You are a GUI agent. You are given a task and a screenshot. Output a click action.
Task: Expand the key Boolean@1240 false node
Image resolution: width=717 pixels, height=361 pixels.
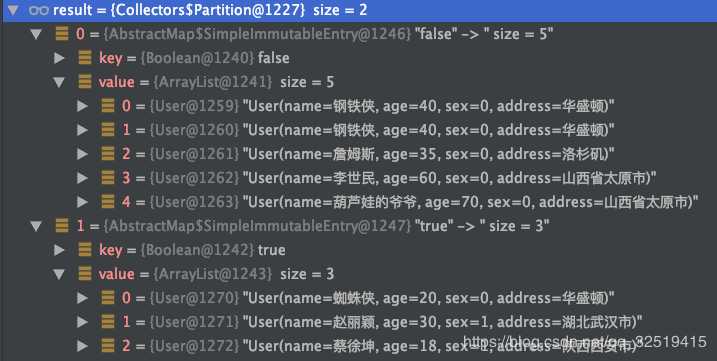59,58
